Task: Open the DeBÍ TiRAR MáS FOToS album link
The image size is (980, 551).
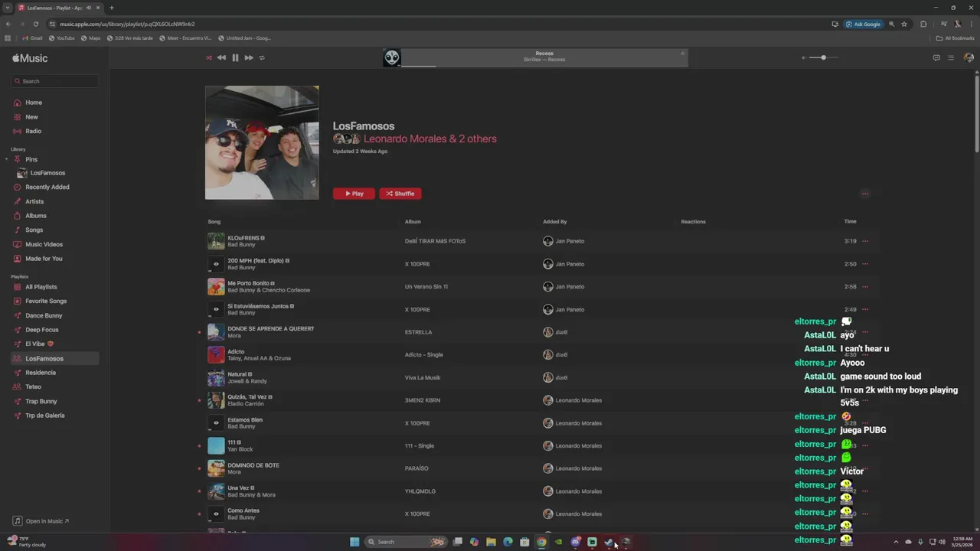Action: coord(435,241)
